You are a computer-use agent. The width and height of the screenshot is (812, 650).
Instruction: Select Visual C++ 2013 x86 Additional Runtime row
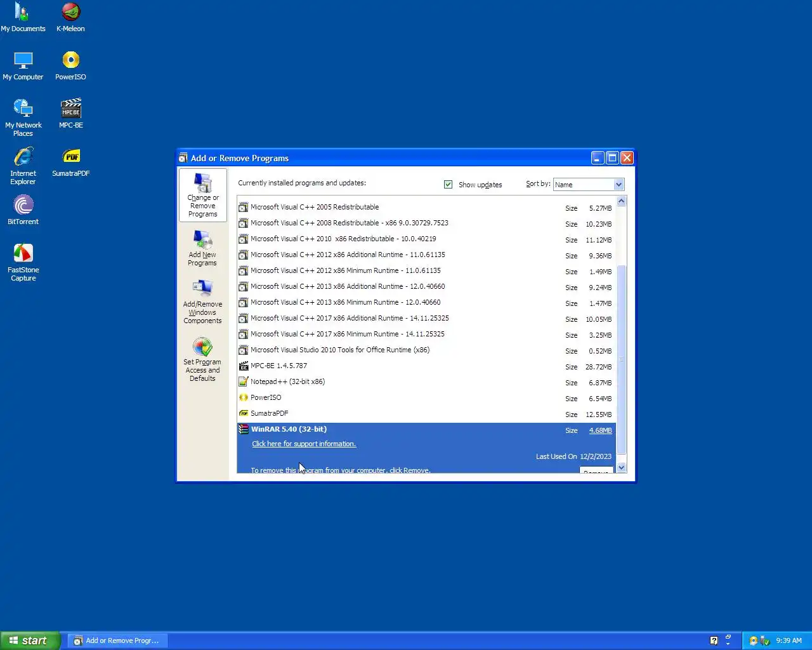tap(426, 286)
